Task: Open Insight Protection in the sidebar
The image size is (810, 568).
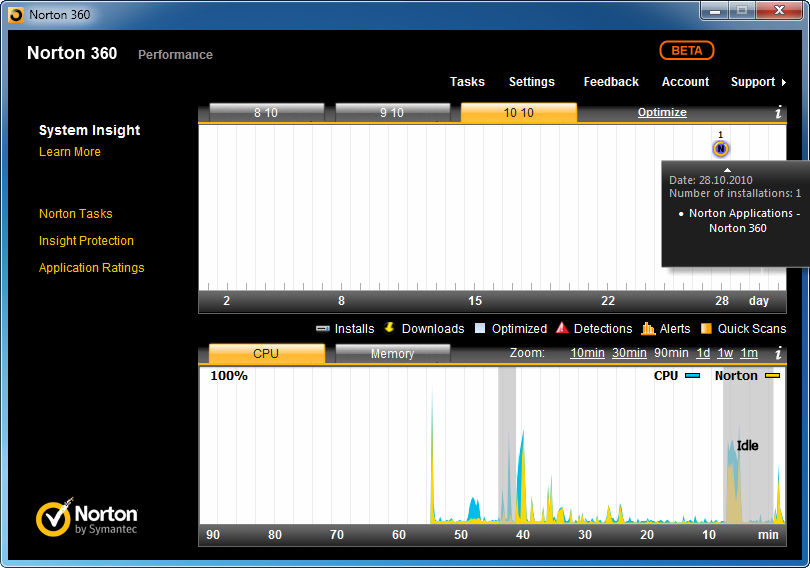Action: (x=86, y=241)
